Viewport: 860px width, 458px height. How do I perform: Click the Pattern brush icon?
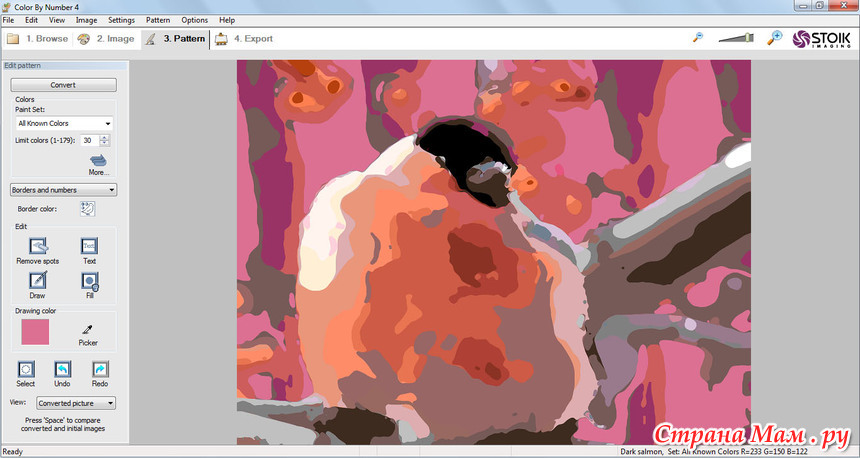[151, 39]
